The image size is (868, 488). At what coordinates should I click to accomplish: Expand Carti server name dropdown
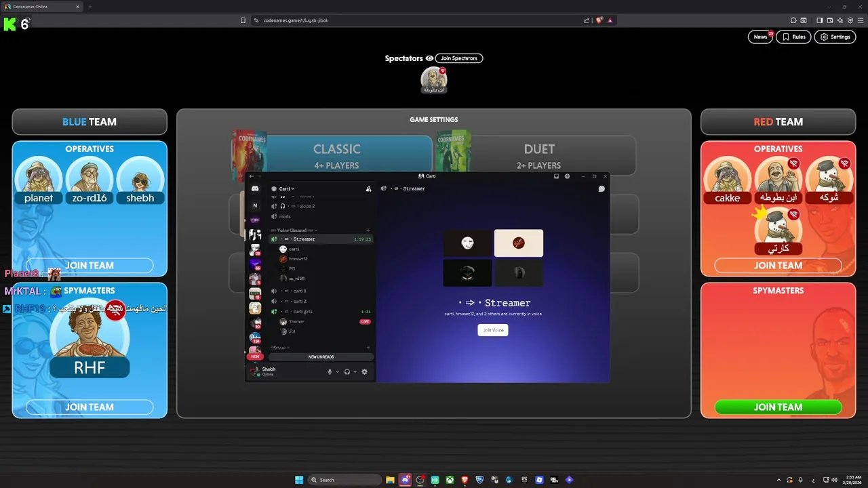(285, 188)
